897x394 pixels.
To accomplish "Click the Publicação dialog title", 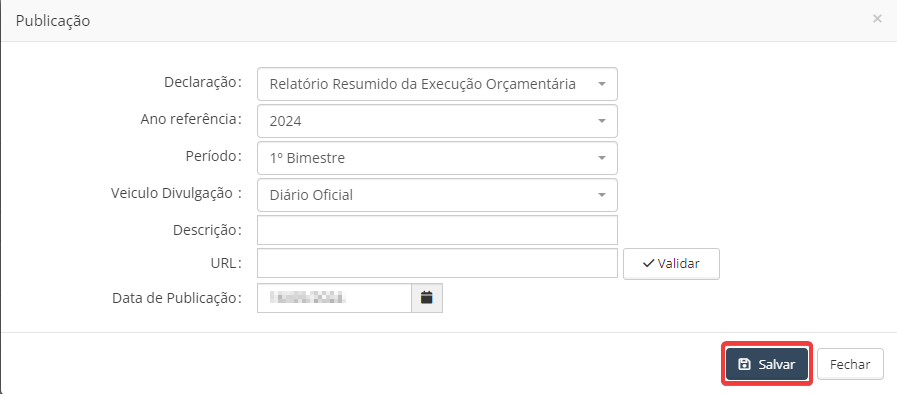I will click(x=53, y=21).
